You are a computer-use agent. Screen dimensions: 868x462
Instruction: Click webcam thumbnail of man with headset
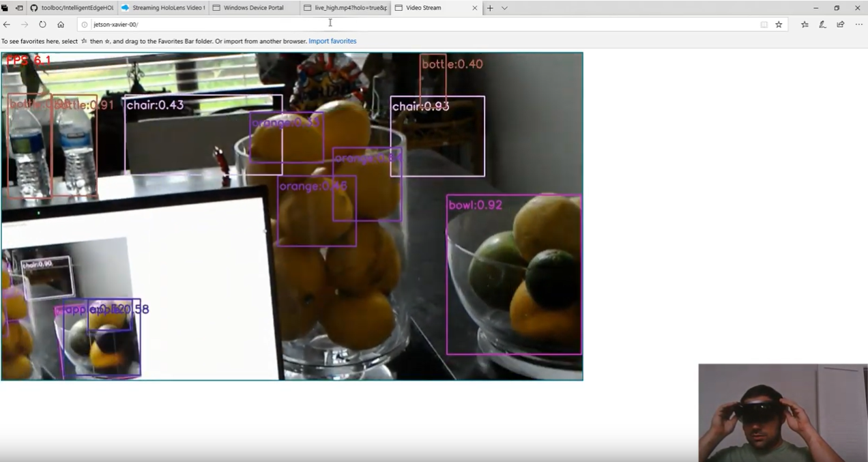click(x=783, y=413)
